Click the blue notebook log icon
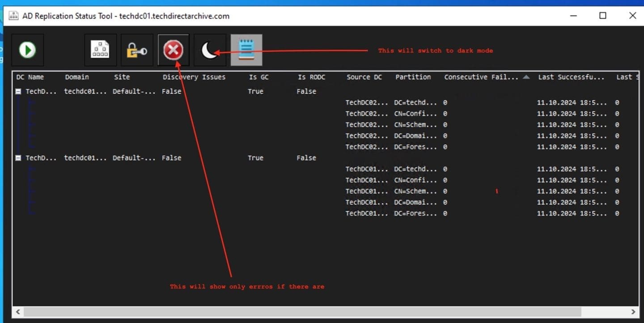The width and height of the screenshot is (644, 323). tap(246, 50)
